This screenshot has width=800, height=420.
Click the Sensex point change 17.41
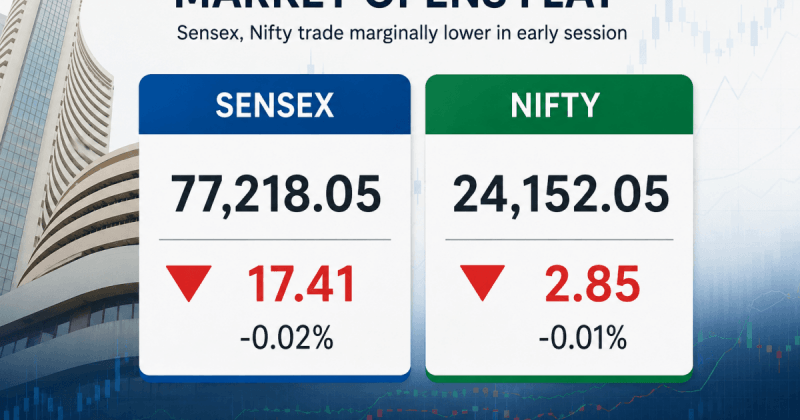pos(301,284)
